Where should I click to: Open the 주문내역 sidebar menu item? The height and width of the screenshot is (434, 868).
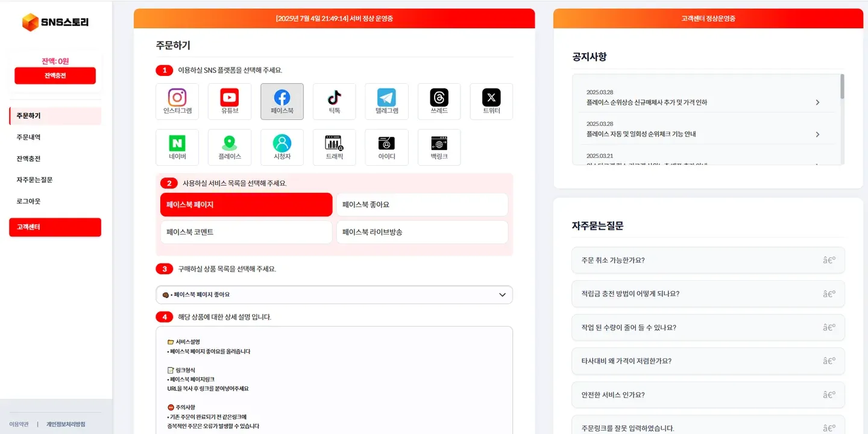pyautogui.click(x=55, y=137)
